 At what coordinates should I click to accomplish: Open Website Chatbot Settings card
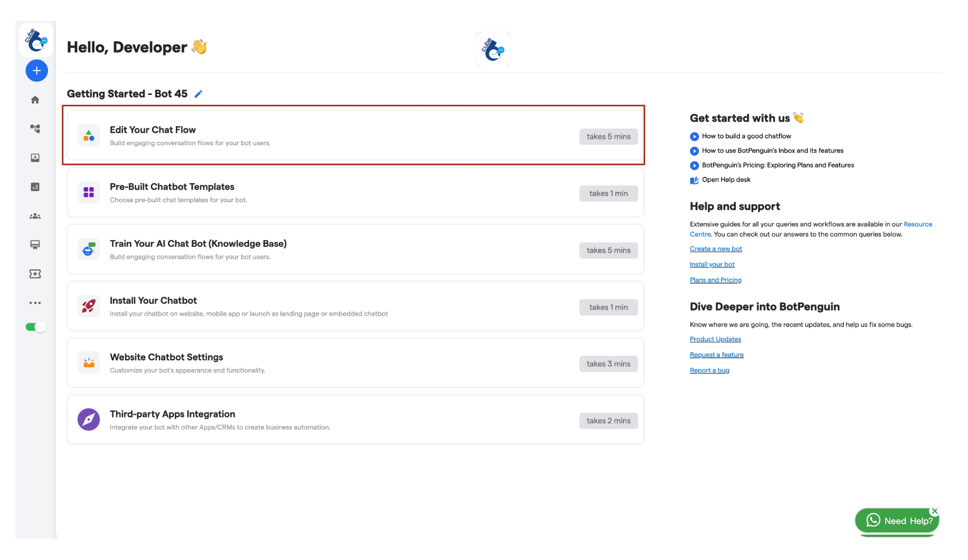point(355,362)
